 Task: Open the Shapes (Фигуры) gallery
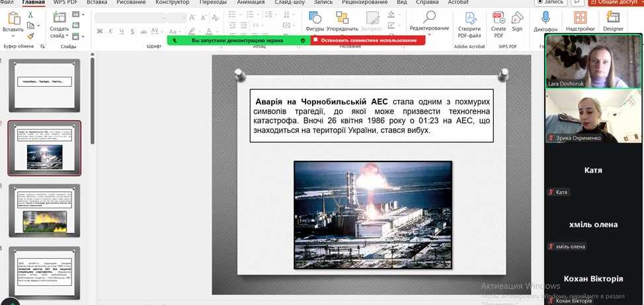tap(314, 18)
